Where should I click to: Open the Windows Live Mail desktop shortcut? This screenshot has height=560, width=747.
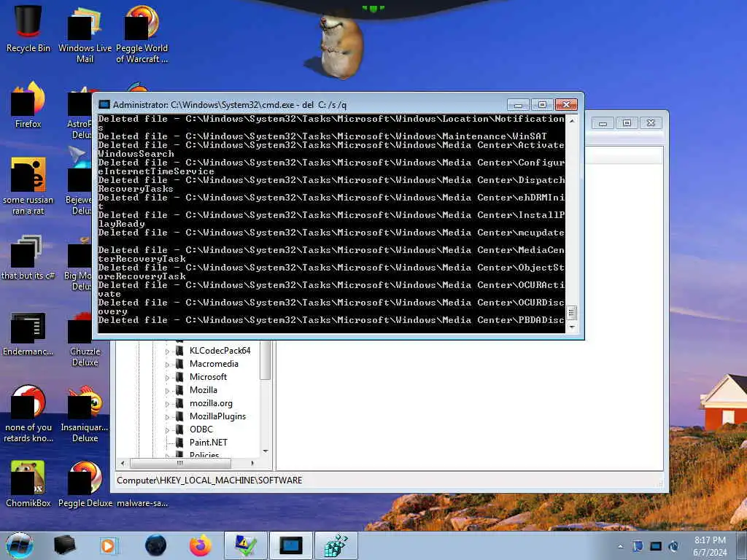(x=85, y=34)
